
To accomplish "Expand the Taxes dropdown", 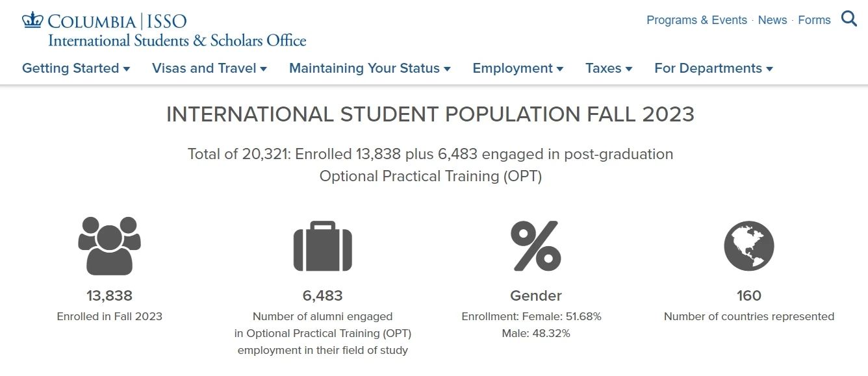I will (x=609, y=68).
